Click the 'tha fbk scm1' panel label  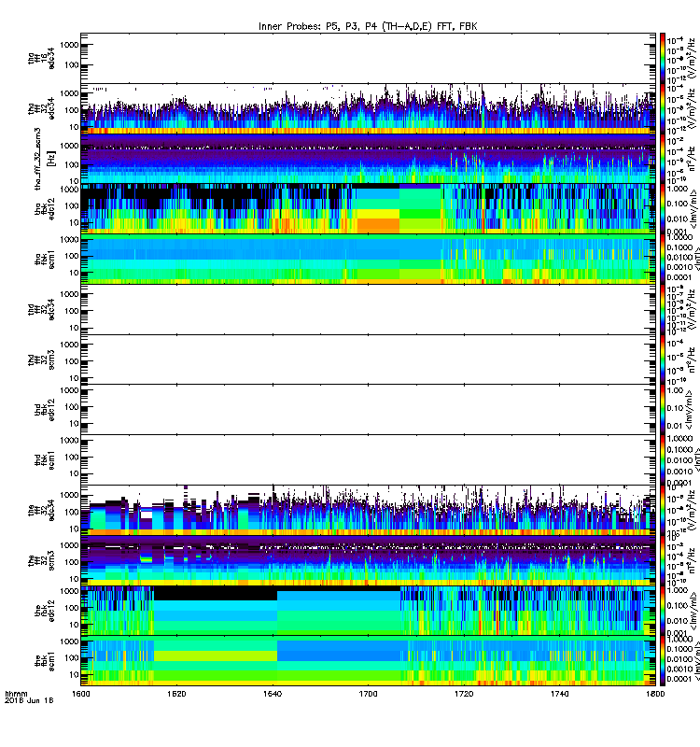click(45, 260)
